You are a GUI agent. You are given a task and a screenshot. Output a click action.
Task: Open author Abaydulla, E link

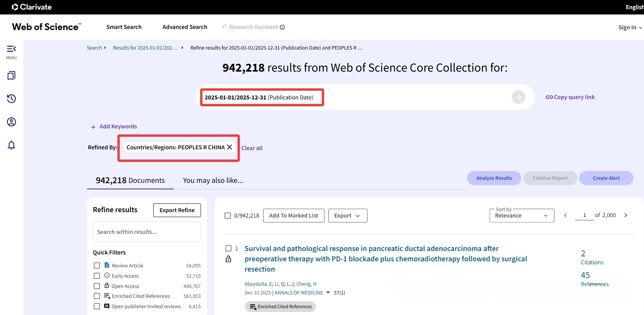[259, 284]
